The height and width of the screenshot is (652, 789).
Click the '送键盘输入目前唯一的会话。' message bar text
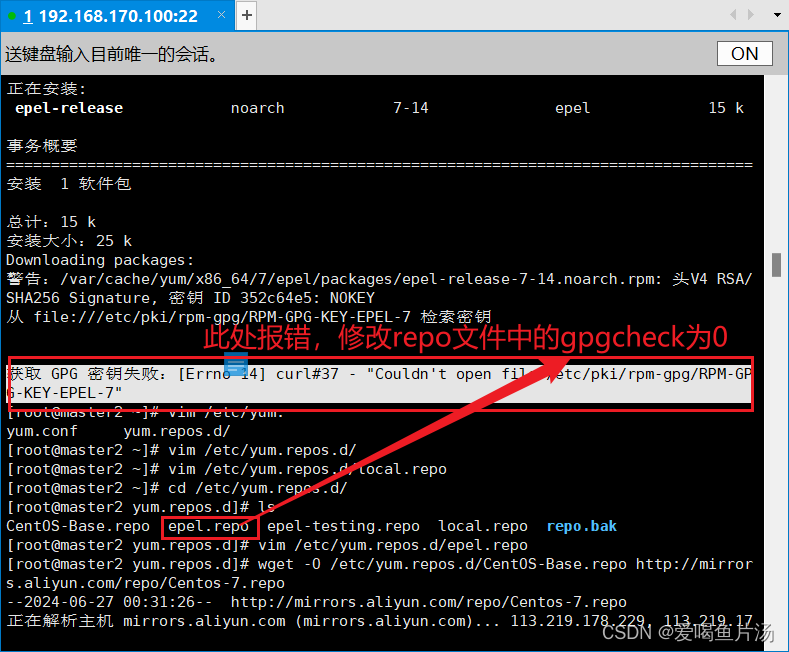(112, 54)
